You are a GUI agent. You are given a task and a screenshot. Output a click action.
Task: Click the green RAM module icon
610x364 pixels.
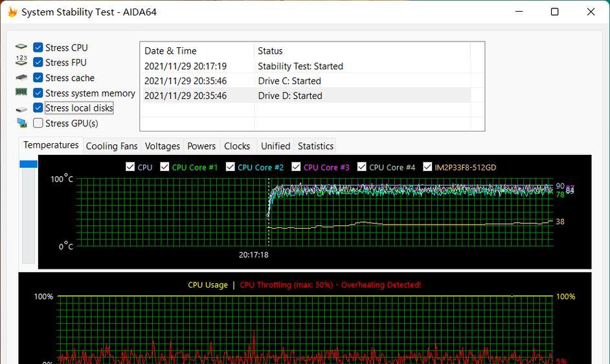coord(21,92)
